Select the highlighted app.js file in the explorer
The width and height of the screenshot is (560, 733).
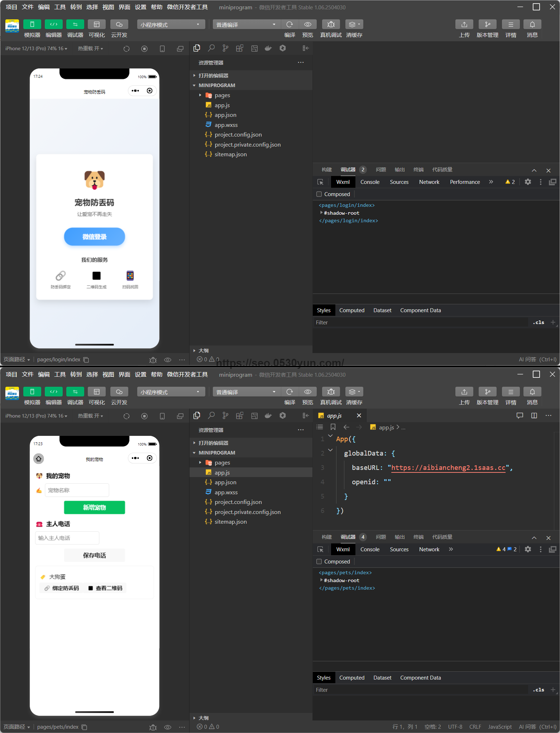(x=222, y=473)
